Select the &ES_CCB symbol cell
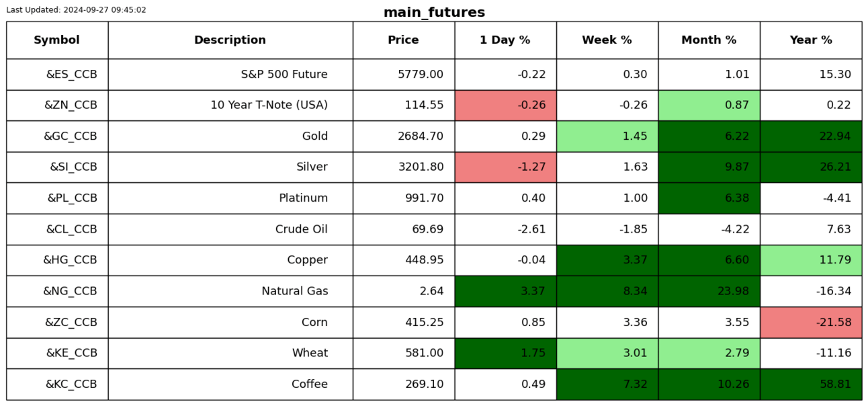 (x=57, y=75)
